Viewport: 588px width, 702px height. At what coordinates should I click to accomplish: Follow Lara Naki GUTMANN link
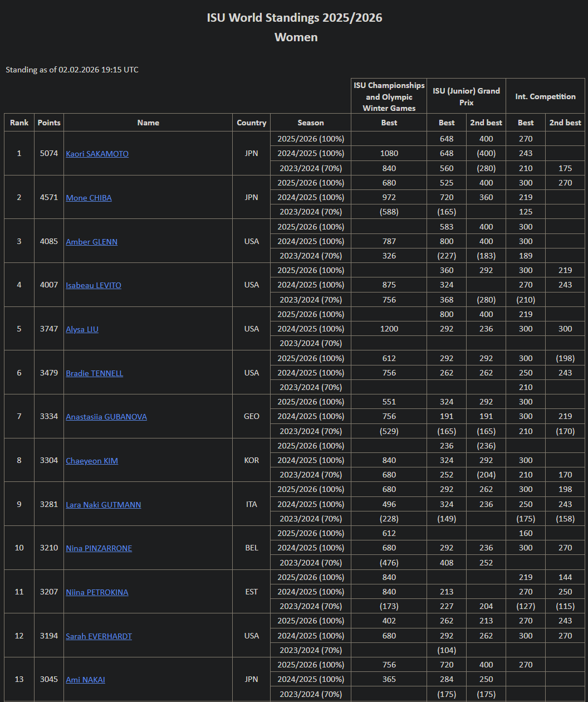(104, 505)
